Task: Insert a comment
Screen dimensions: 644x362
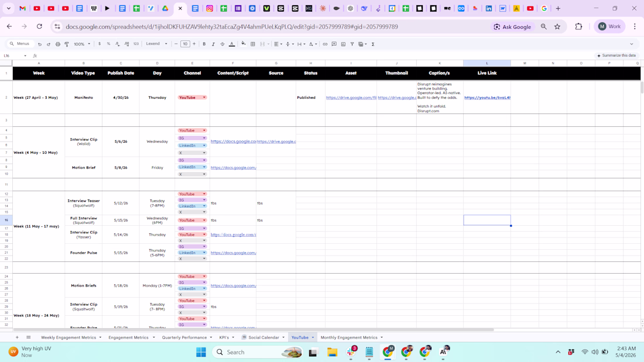Action: (x=334, y=44)
